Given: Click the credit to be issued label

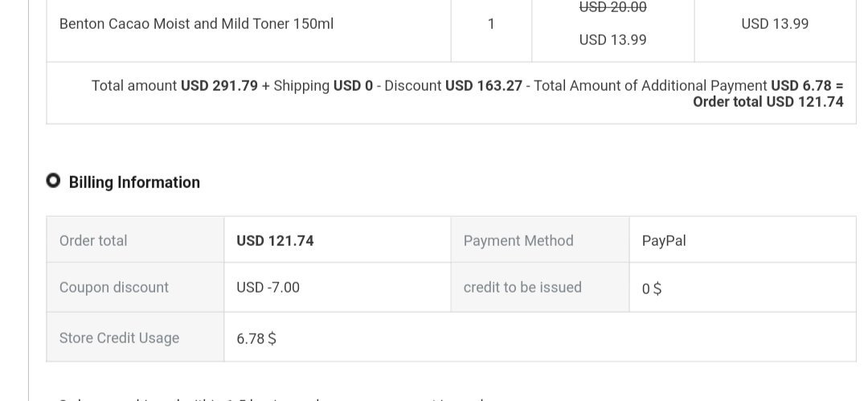Looking at the screenshot, I should tap(522, 288).
